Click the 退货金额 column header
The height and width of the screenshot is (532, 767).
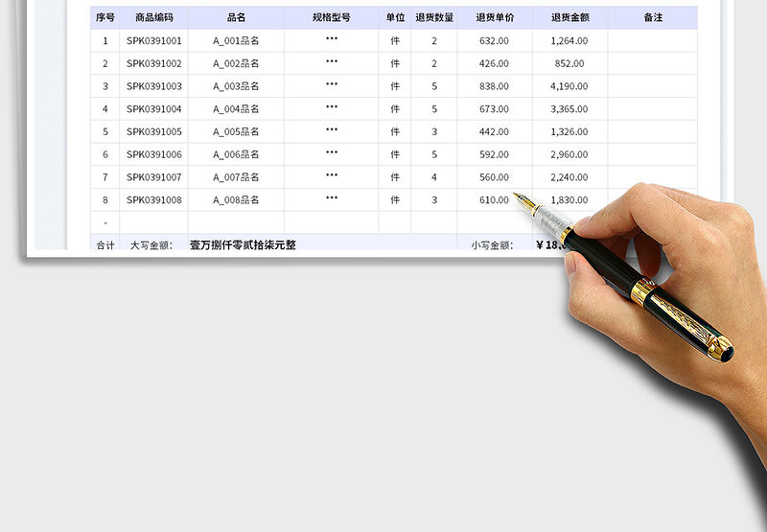[569, 17]
